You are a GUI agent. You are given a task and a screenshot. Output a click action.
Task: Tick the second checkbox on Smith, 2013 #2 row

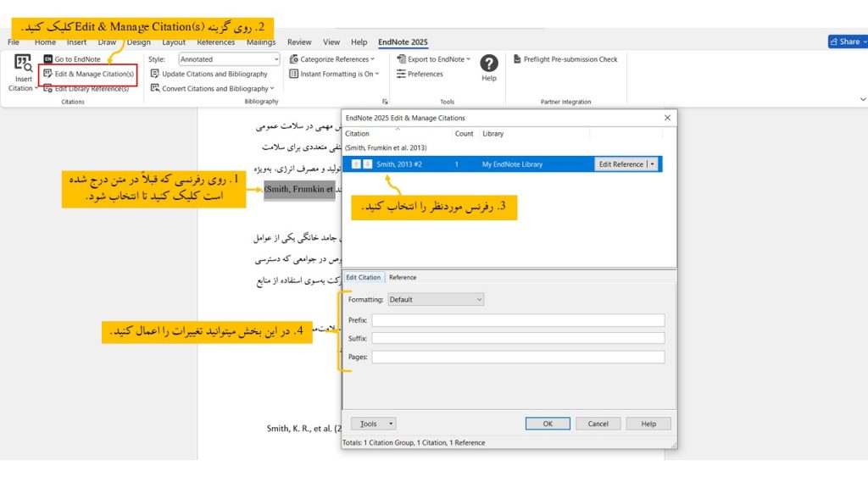coord(367,164)
